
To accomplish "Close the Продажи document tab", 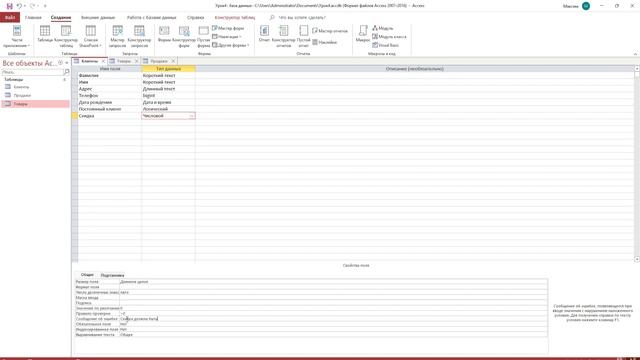I will (x=173, y=61).
